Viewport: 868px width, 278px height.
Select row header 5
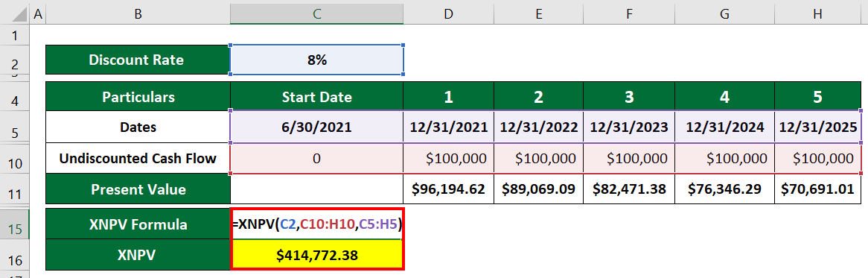pos(15,127)
